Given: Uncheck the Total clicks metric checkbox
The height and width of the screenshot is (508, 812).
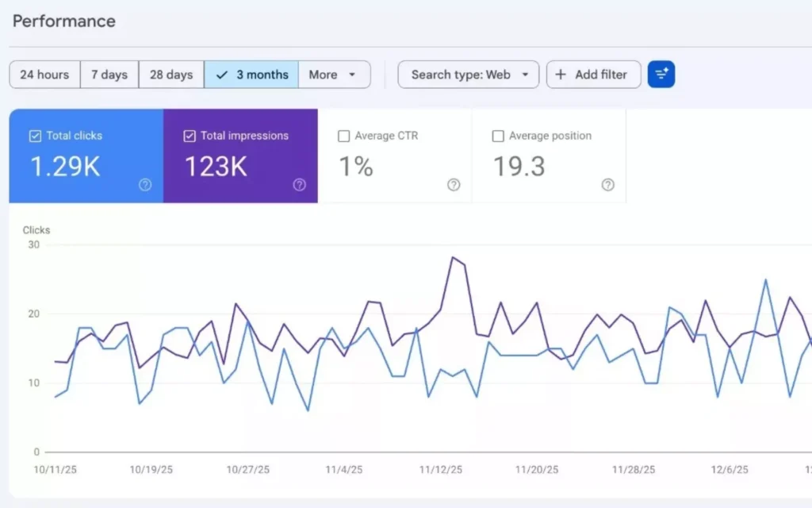Looking at the screenshot, I should click(34, 136).
